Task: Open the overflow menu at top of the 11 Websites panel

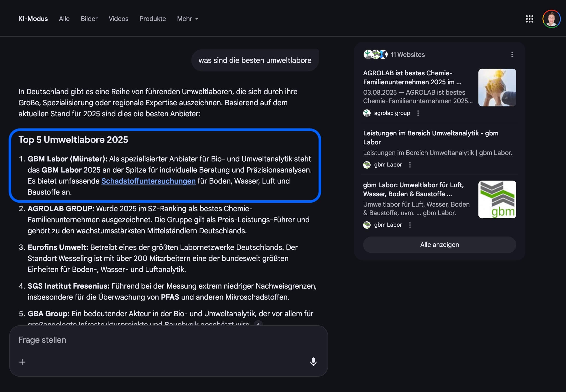Action: coord(512,55)
